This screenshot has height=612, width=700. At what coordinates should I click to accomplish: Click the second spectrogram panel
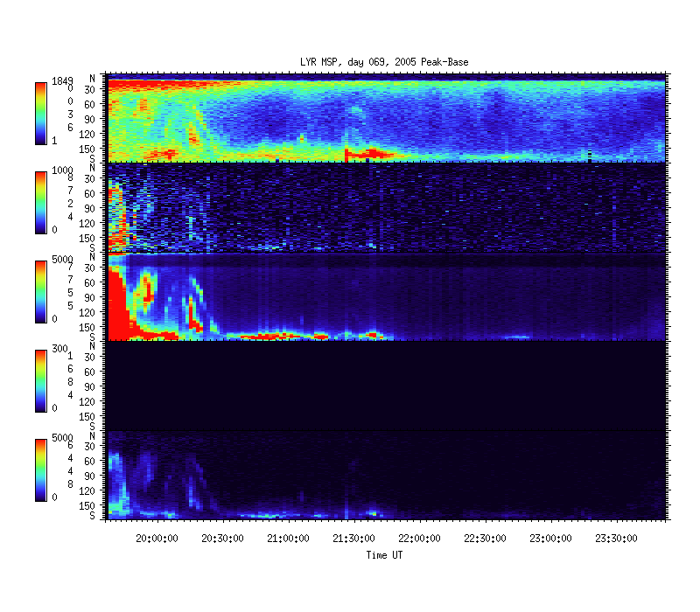click(x=387, y=207)
